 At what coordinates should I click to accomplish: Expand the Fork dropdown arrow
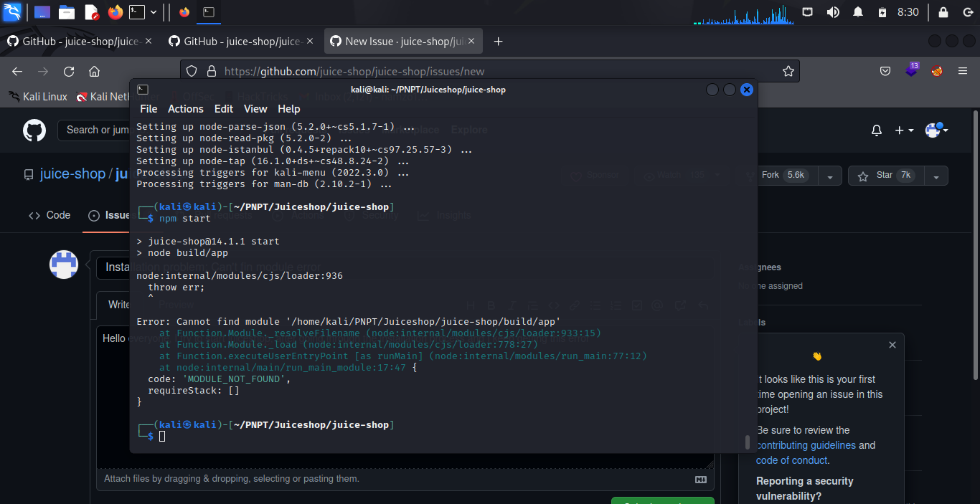[x=829, y=176]
